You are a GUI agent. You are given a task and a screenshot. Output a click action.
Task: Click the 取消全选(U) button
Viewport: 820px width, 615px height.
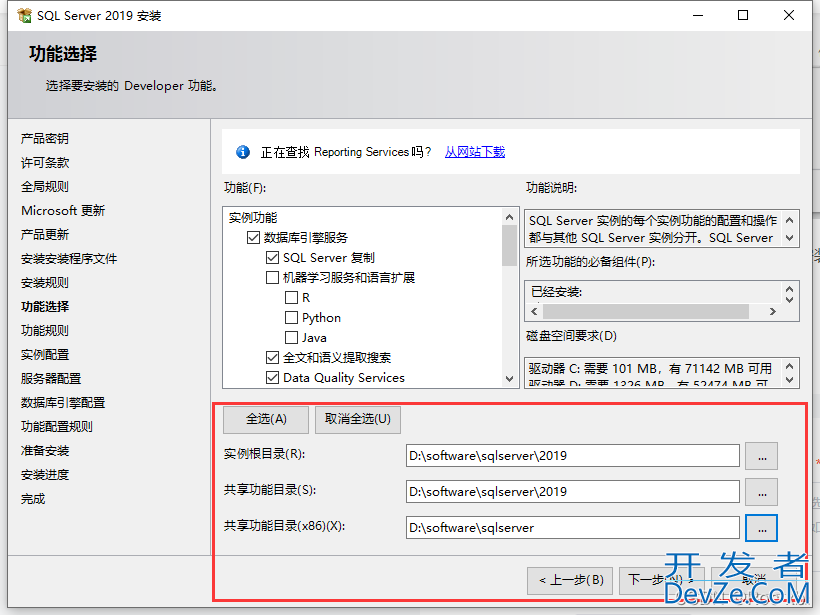click(x=358, y=419)
